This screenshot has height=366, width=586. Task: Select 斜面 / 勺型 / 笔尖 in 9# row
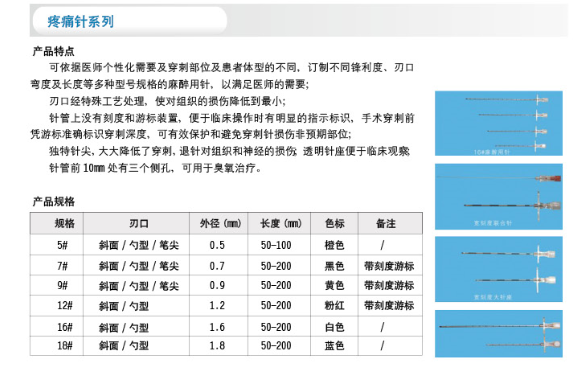click(x=139, y=286)
